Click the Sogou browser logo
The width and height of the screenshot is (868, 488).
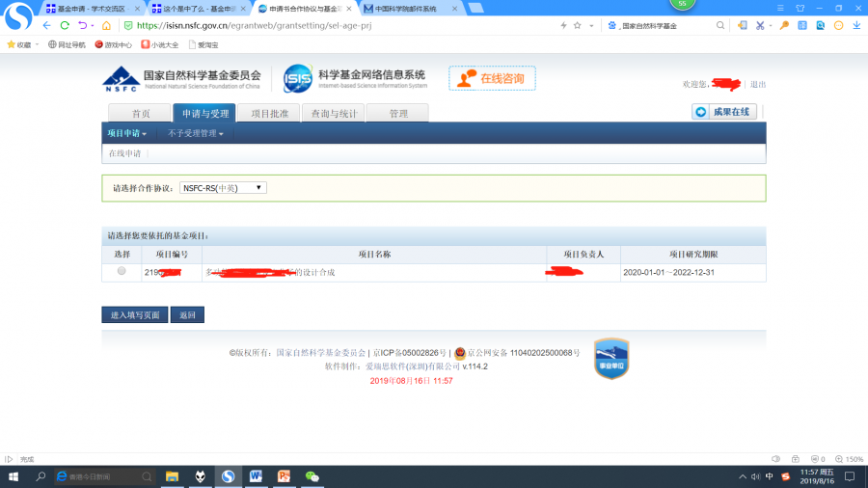pos(18,16)
